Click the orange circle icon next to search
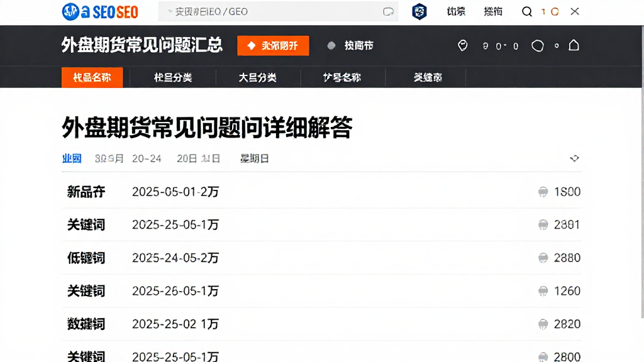Image resolution: width=644 pixels, height=362 pixels. pyautogui.click(x=555, y=11)
